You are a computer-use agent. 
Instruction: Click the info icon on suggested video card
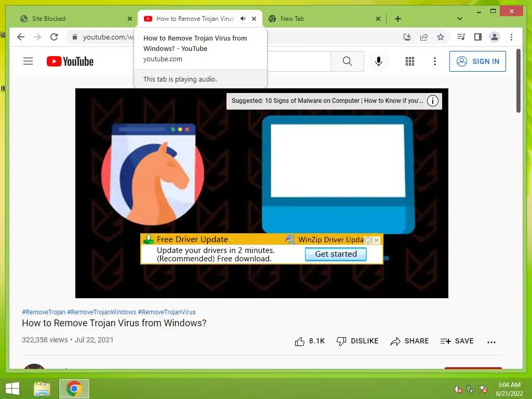[433, 101]
